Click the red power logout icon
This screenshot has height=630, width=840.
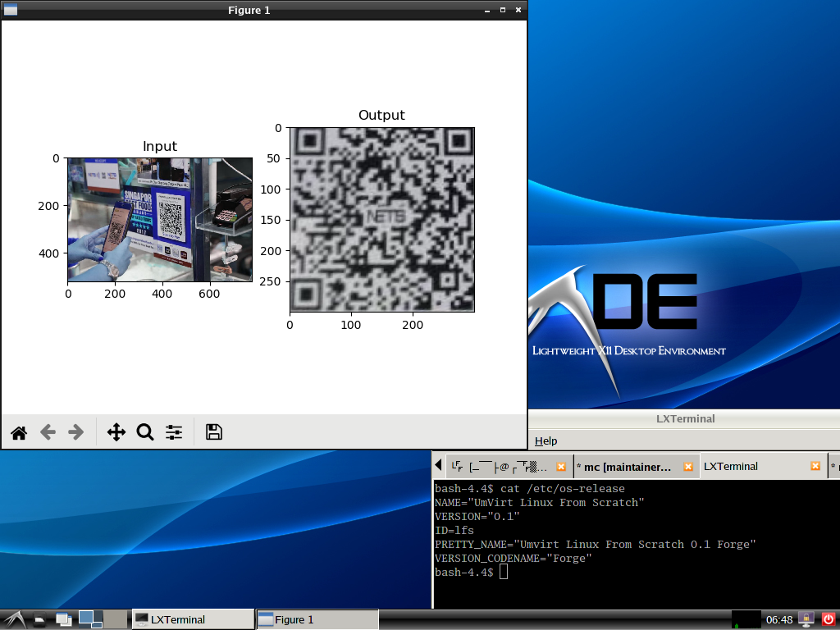tap(828, 619)
